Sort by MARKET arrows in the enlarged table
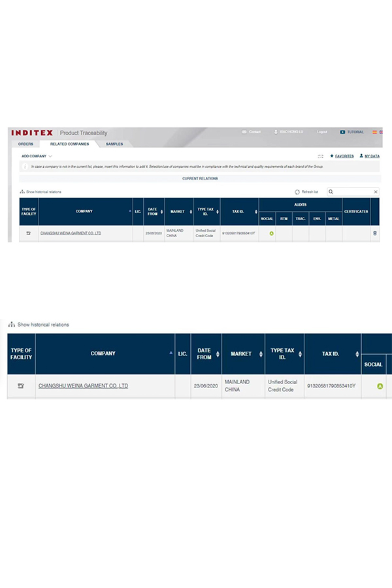Image resolution: width=392 pixels, height=588 pixels. pyautogui.click(x=261, y=354)
